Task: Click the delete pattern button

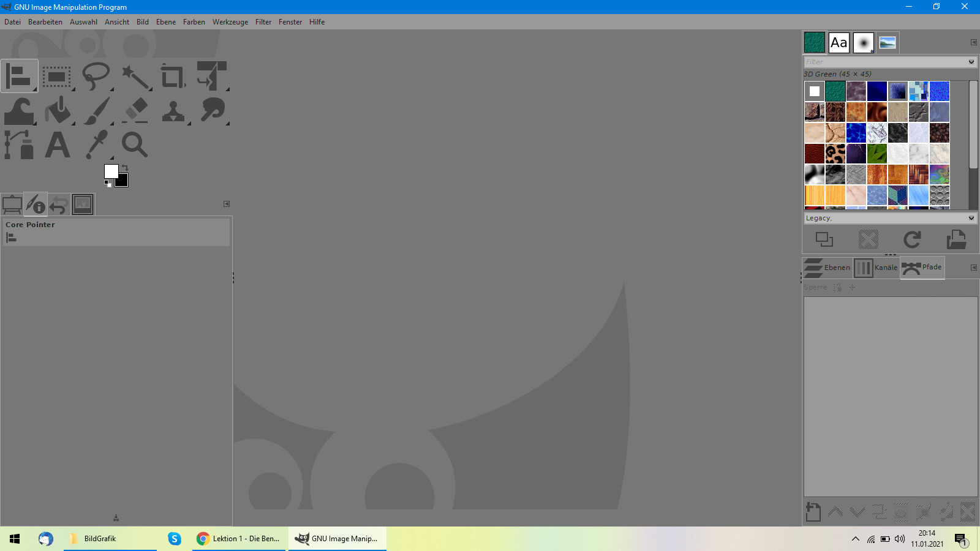Action: coord(869,239)
